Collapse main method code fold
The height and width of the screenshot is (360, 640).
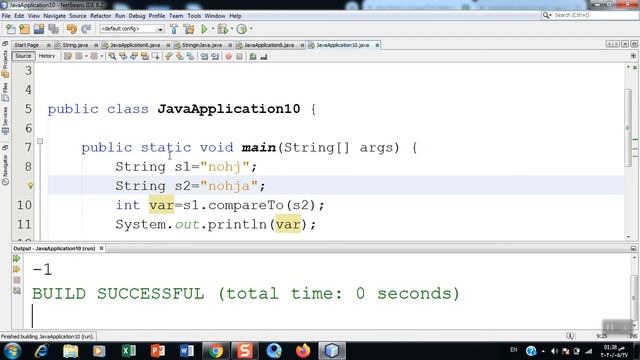pos(40,141)
